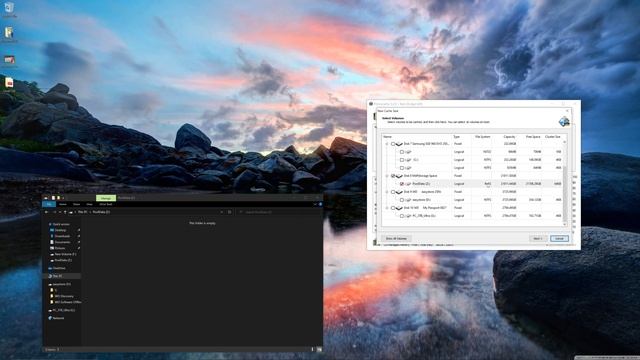The width and height of the screenshot is (640, 360).
Task: Click the volume list vertical scrollbar
Action: click(x=565, y=184)
